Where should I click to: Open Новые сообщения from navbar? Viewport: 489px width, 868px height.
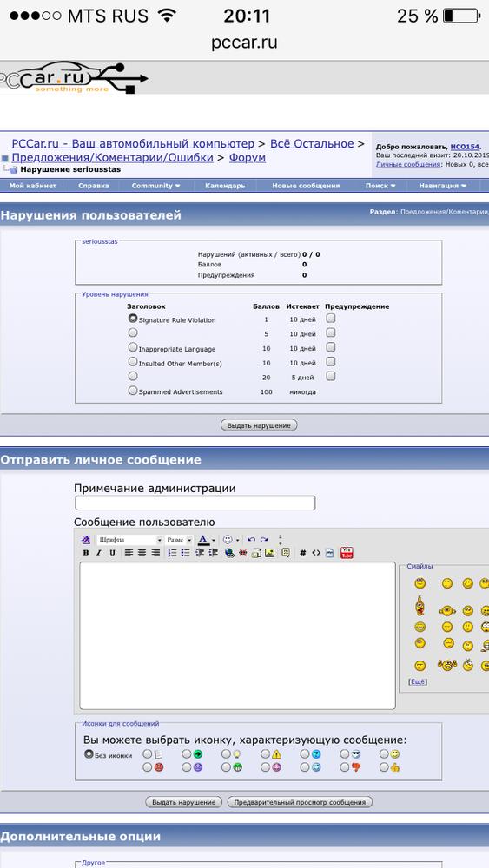click(x=306, y=186)
